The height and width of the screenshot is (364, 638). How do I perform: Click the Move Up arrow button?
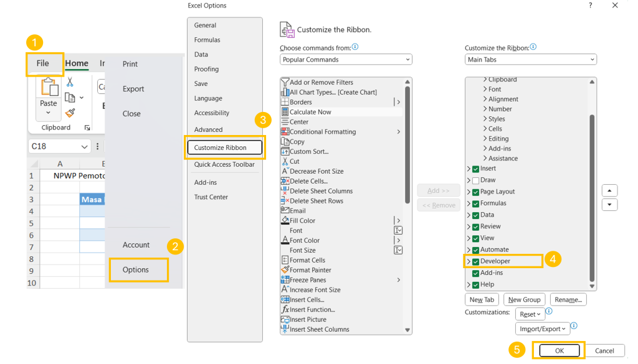[x=609, y=190]
